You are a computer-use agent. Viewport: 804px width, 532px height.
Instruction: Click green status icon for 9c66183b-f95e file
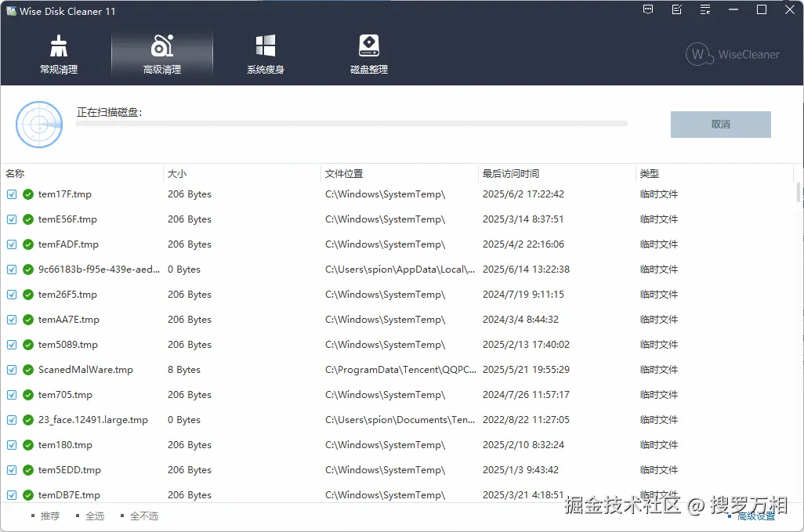pyautogui.click(x=28, y=270)
